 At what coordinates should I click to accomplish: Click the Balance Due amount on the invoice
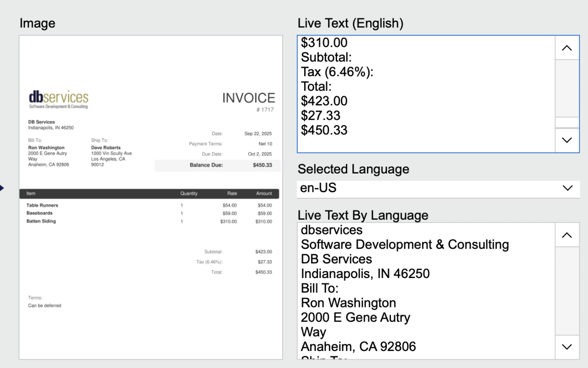pos(263,165)
